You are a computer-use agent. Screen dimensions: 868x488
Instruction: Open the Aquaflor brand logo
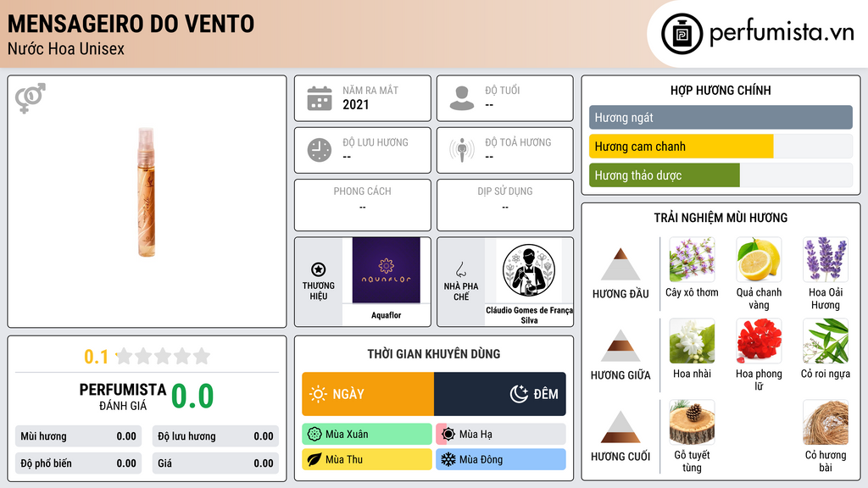point(387,270)
